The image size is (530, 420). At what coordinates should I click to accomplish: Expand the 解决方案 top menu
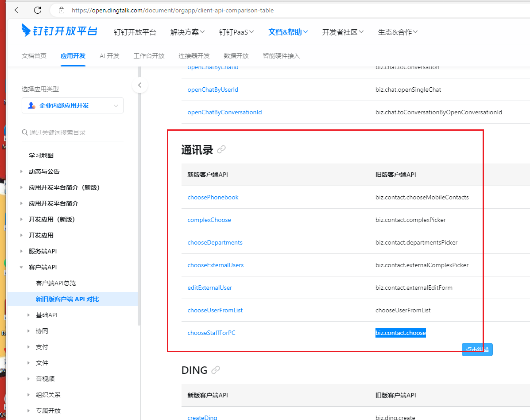tap(187, 32)
